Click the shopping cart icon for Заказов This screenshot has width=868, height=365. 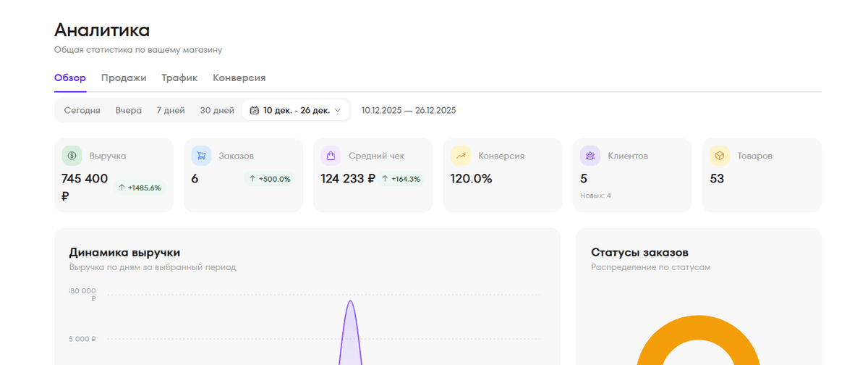pos(201,156)
